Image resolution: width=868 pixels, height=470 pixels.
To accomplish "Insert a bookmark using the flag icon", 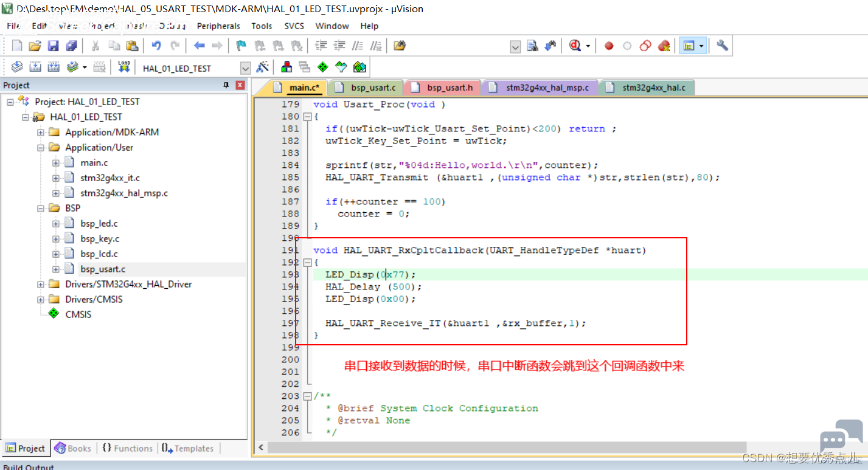I will [x=241, y=46].
